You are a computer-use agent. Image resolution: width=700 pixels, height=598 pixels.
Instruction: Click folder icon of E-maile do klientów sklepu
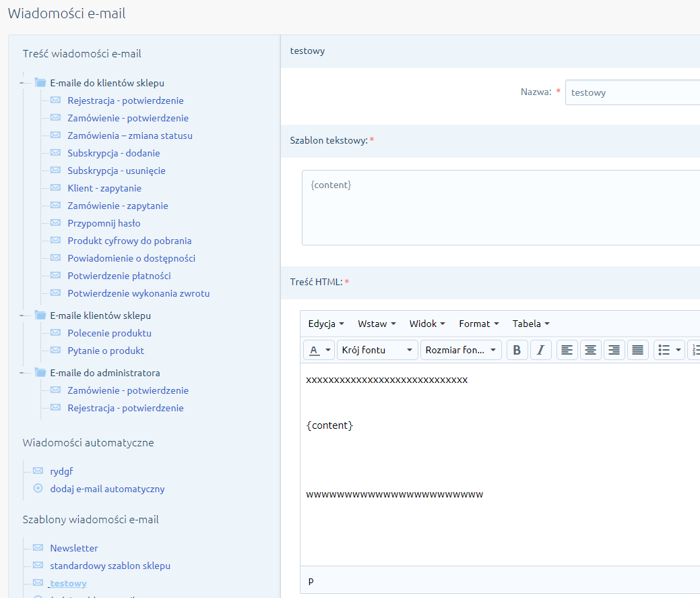tap(40, 83)
